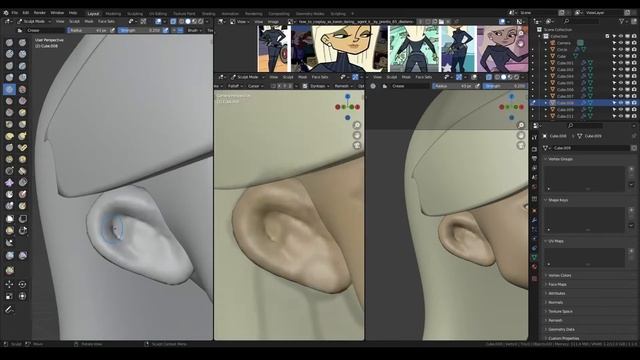Select the active Crease brush
640x360 pixels.
pos(9,89)
